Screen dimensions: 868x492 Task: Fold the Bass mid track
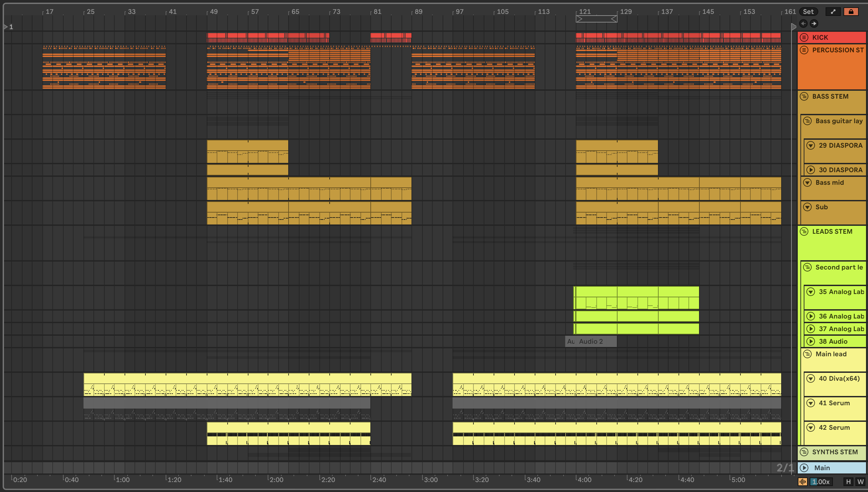coord(807,182)
